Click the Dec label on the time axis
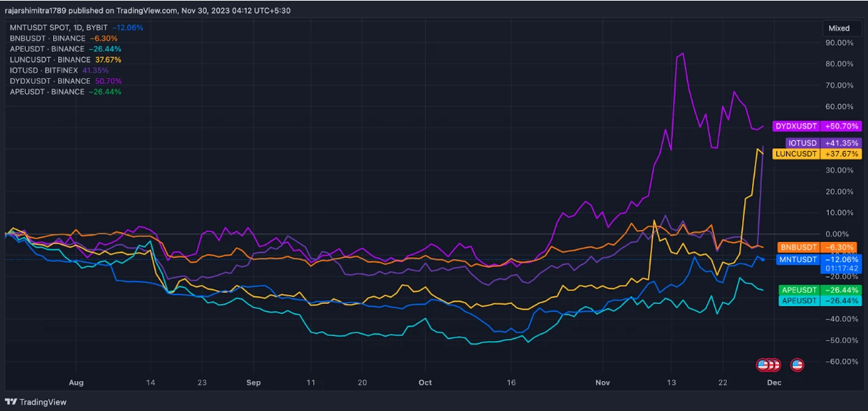 coord(774,382)
